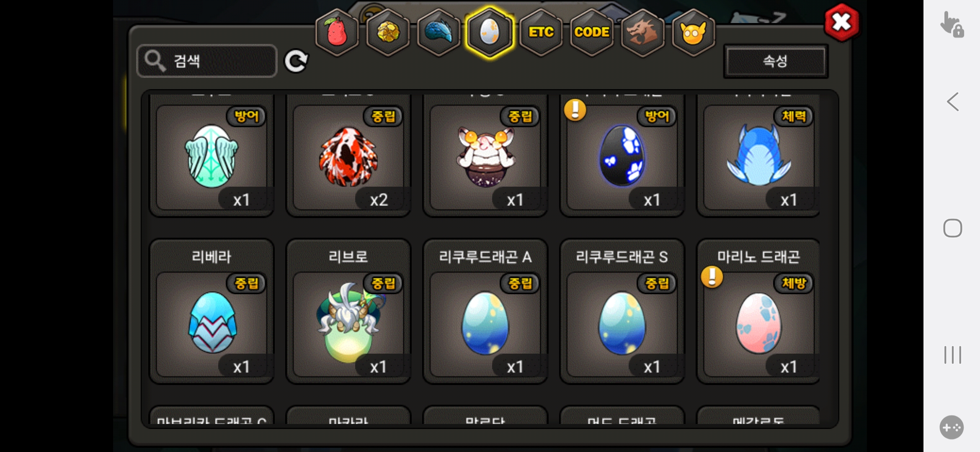Select the 리베라 egg item
The image size is (980, 452).
pyautogui.click(x=211, y=311)
